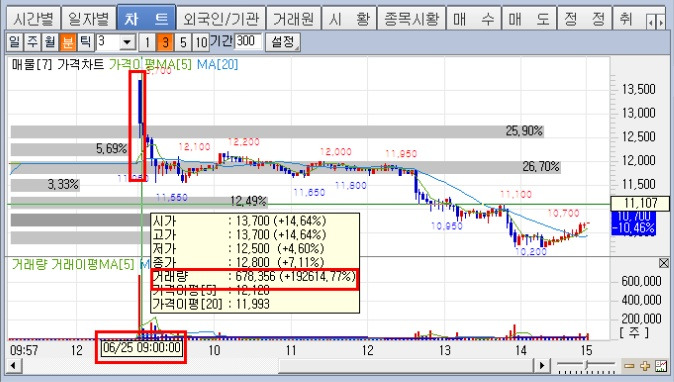This screenshot has height=382, width=674.
Task: Open the 종목시황 tab
Action: [411, 18]
